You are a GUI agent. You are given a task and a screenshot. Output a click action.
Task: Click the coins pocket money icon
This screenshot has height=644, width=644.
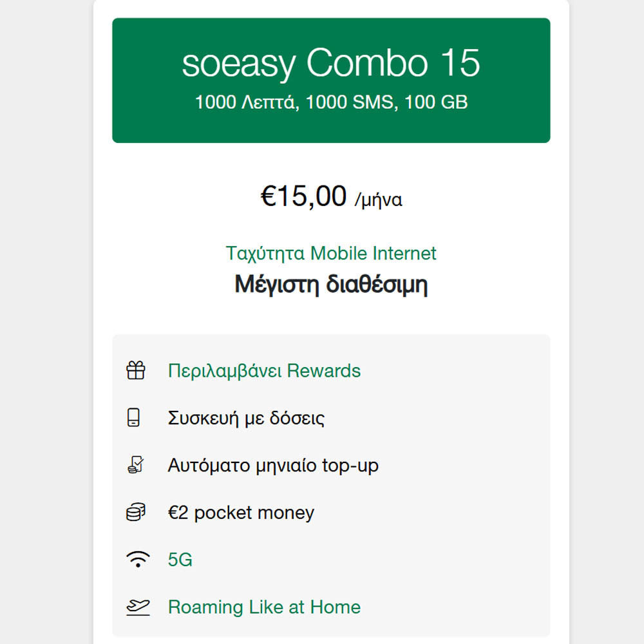(135, 513)
